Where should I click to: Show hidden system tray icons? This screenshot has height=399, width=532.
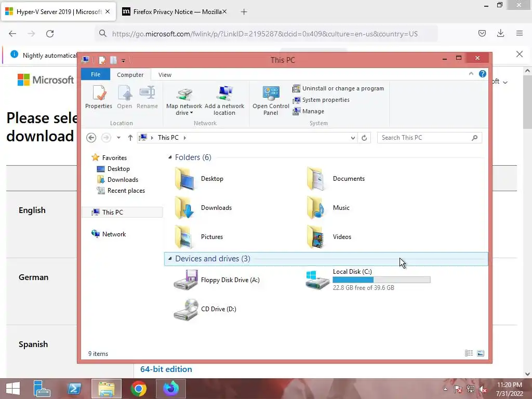445,389
